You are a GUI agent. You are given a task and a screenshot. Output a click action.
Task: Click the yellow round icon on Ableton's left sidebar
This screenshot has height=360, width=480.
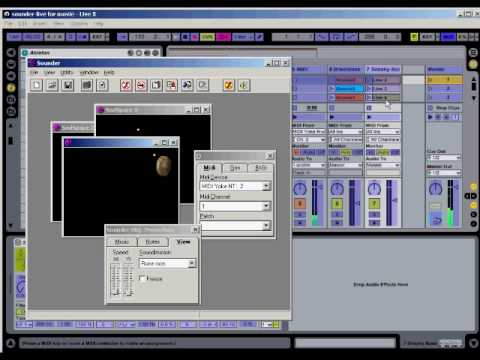(x=11, y=88)
